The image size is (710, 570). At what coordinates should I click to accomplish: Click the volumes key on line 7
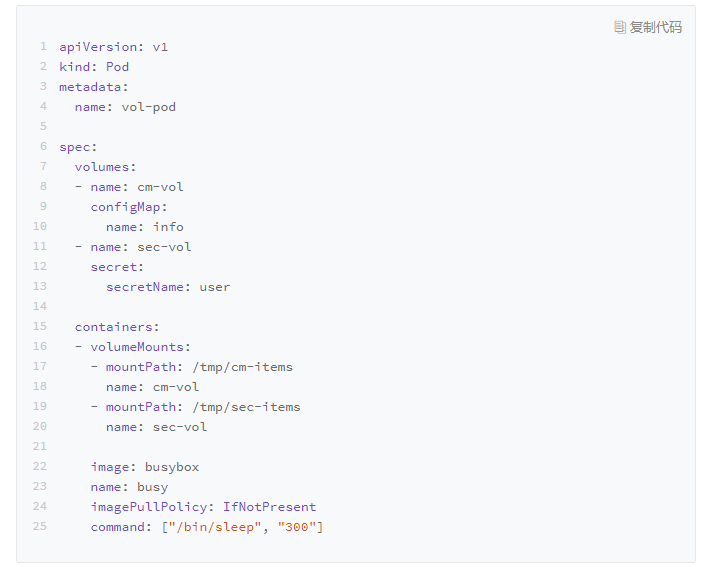coord(102,167)
